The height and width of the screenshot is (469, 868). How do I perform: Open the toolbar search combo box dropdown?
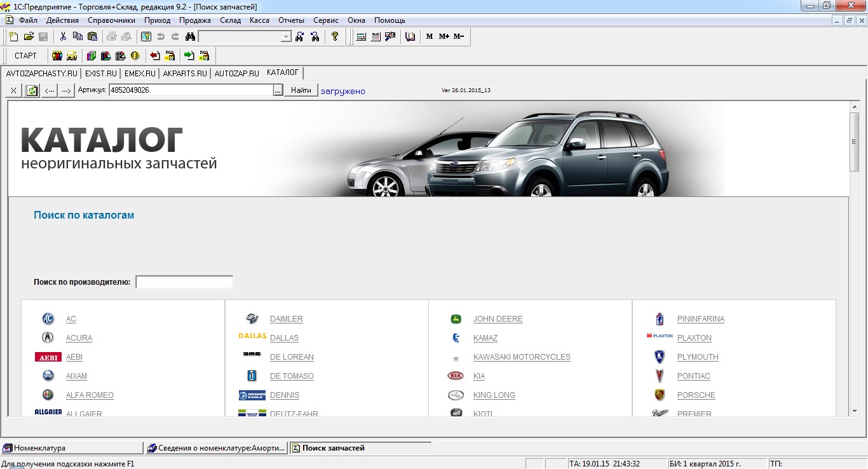[286, 37]
